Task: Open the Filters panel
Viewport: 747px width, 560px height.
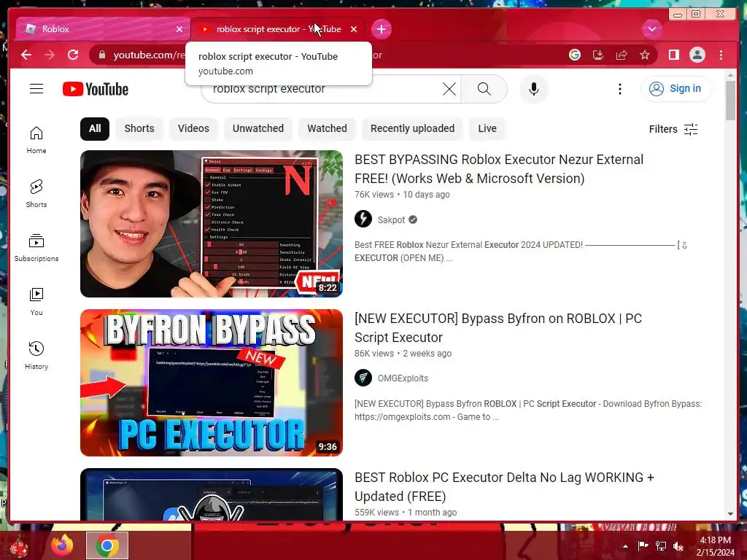Action: pos(673,129)
